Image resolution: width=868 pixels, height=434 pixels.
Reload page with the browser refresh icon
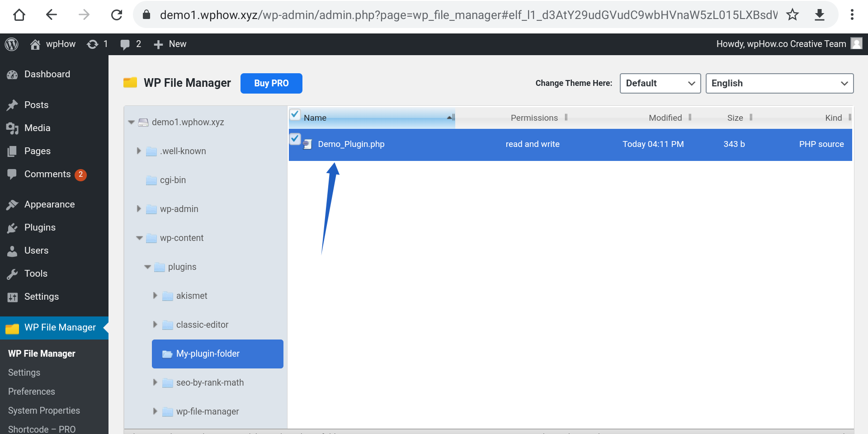[x=117, y=14]
